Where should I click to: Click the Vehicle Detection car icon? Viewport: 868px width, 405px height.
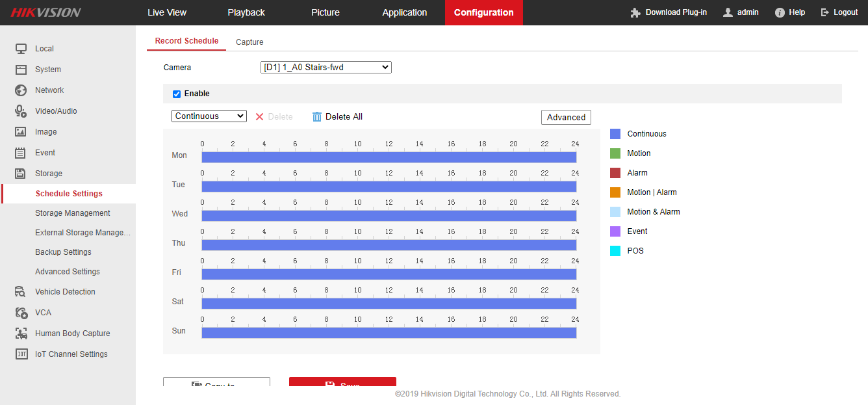click(21, 292)
